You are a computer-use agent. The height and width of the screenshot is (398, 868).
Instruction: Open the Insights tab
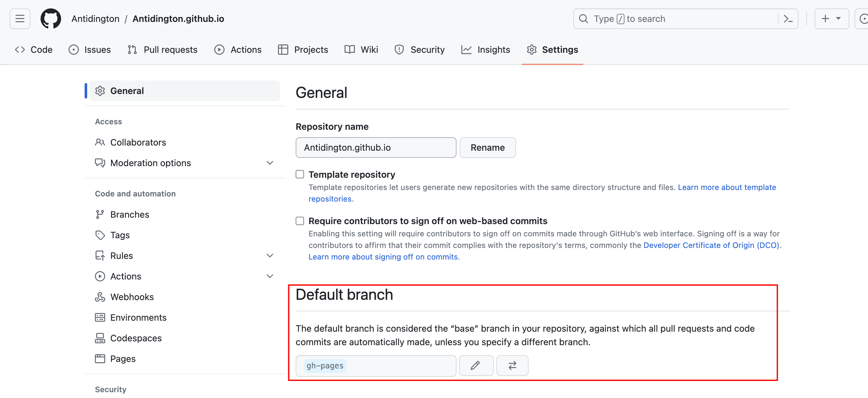(x=485, y=50)
